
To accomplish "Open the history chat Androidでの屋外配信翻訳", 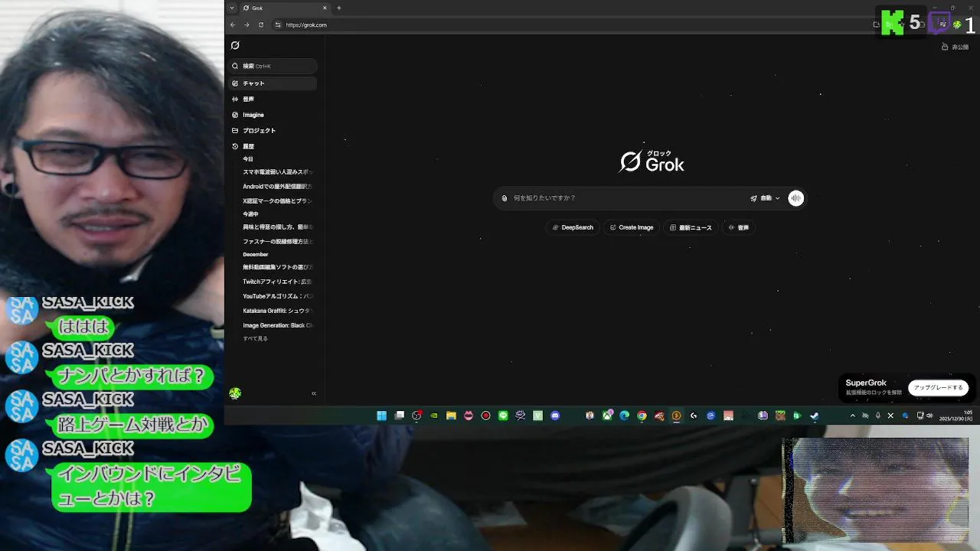I will click(x=278, y=187).
